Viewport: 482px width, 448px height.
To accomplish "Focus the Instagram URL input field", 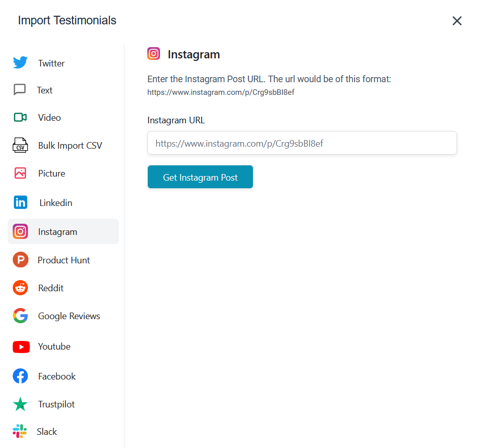I will [x=302, y=143].
